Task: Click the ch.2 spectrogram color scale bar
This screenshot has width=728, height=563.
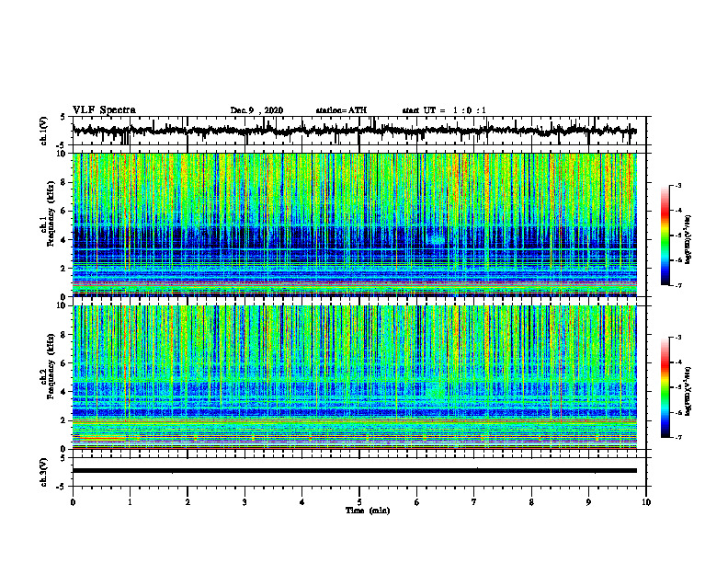Action: [x=665, y=387]
